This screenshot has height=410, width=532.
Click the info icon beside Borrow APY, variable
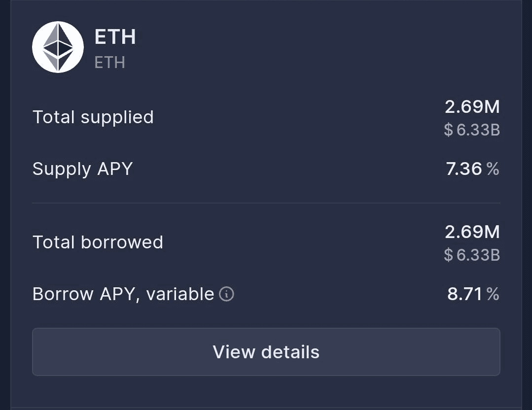tap(226, 294)
